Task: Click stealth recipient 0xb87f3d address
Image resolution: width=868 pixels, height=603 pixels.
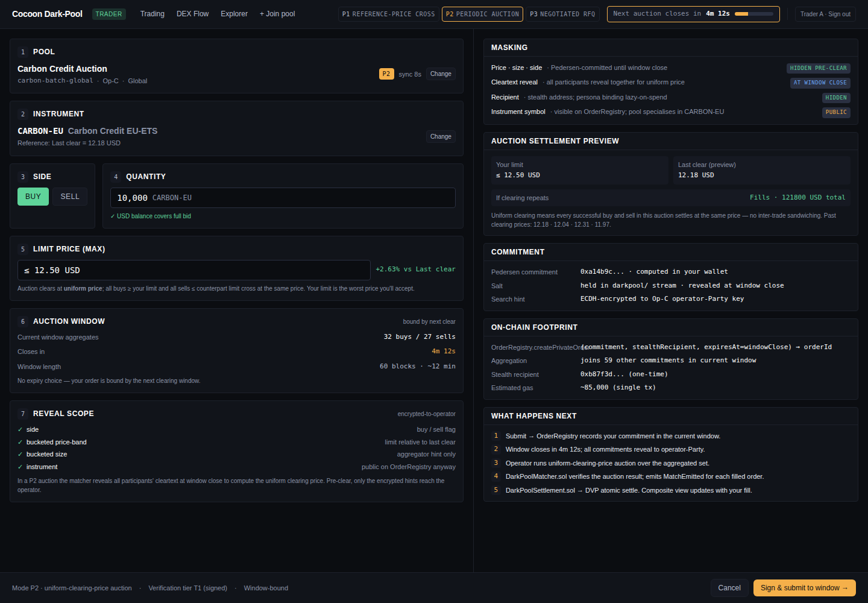Action: pyautogui.click(x=624, y=374)
